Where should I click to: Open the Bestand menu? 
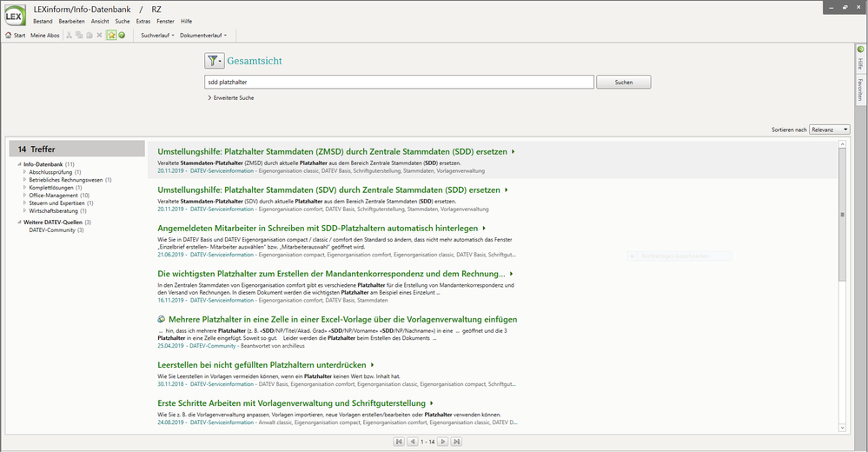pos(43,21)
